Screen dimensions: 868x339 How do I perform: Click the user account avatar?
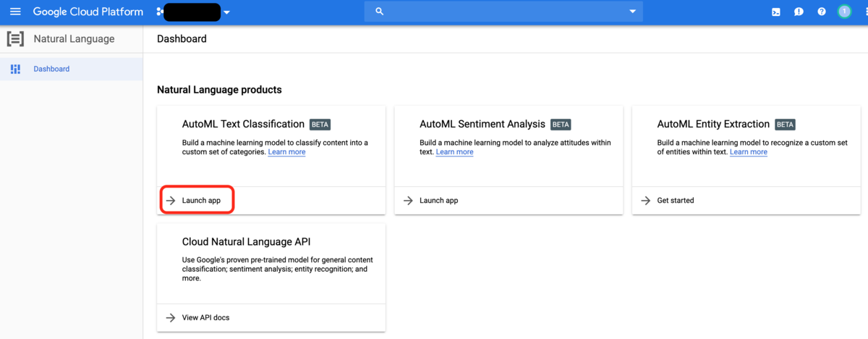844,12
